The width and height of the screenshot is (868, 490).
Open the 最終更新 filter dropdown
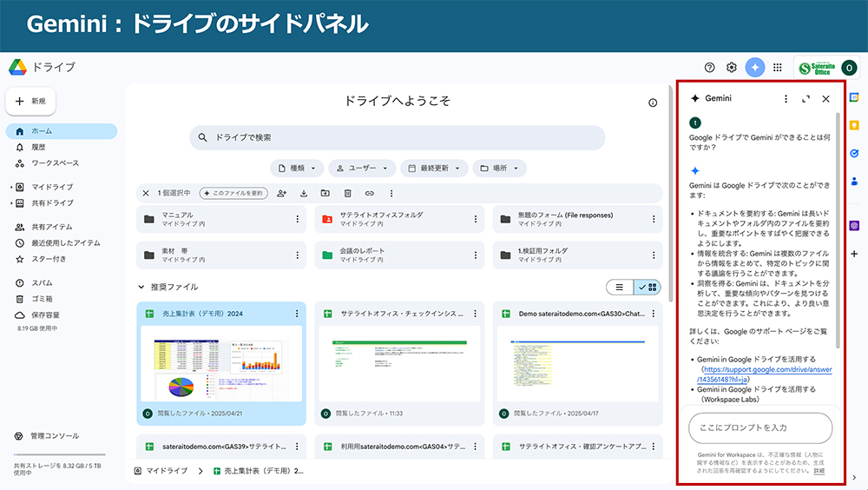(434, 168)
